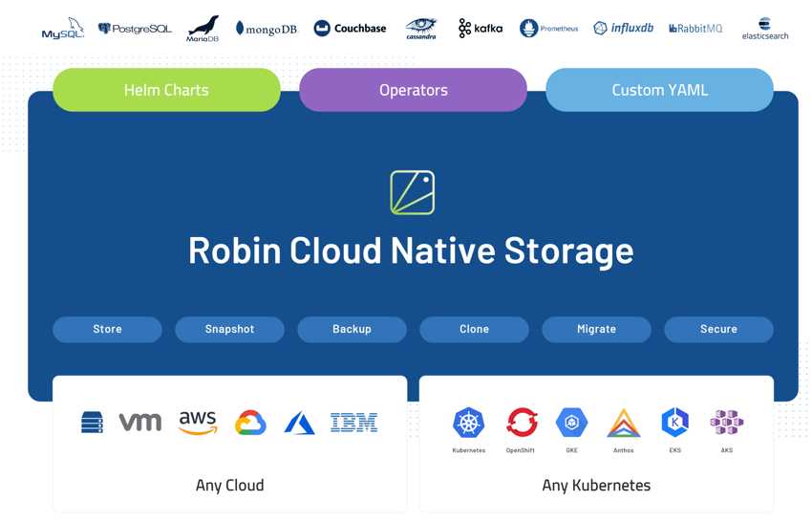Click the IBM logo
This screenshot has height=522, width=812.
[x=353, y=423]
